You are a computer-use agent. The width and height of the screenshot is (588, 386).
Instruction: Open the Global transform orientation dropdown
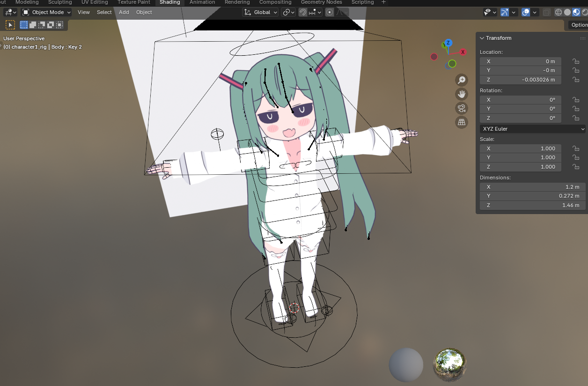261,12
